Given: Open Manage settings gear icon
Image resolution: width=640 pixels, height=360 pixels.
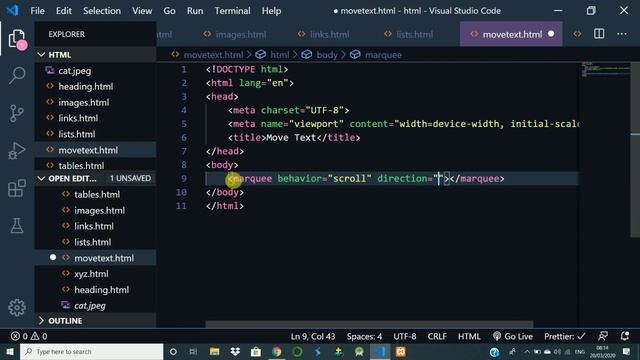Looking at the screenshot, I should [x=17, y=307].
